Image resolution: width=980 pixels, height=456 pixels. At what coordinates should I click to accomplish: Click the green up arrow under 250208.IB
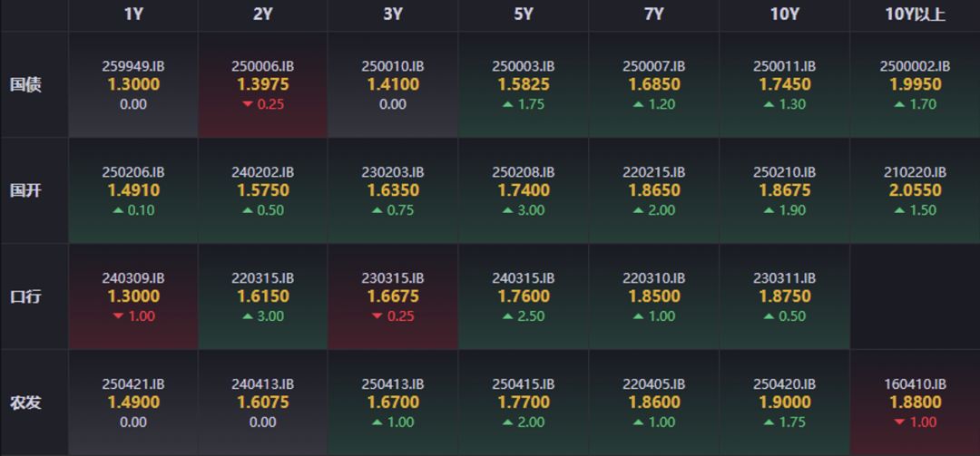(x=507, y=210)
